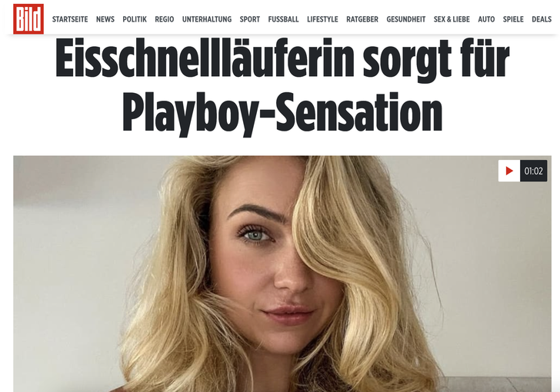This screenshot has width=560, height=392.
Task: Open the UNTERHALTUNG section
Action: (207, 19)
